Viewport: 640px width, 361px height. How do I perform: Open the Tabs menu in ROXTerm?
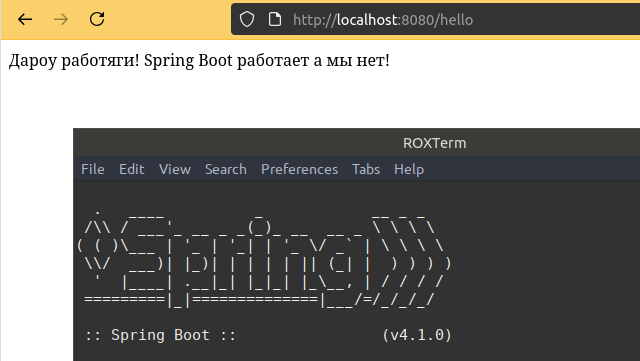[x=366, y=169]
